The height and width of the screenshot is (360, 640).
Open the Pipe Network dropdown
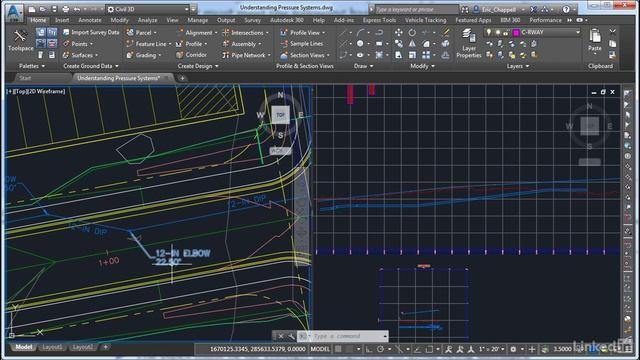click(x=247, y=55)
